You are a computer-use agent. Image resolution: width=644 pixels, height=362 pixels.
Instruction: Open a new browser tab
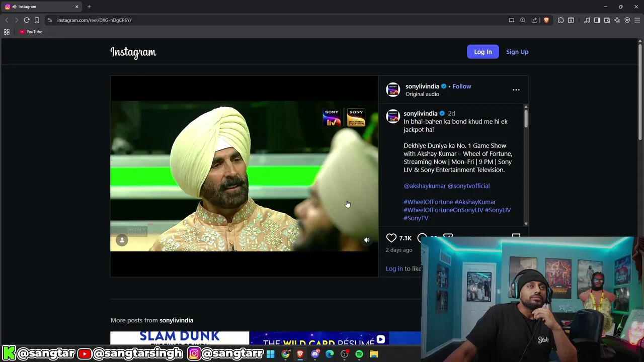(x=89, y=7)
